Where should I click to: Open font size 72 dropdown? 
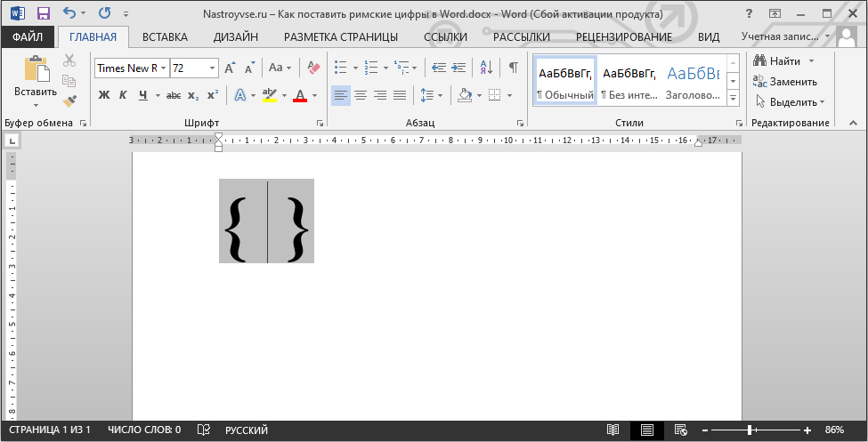[x=212, y=68]
